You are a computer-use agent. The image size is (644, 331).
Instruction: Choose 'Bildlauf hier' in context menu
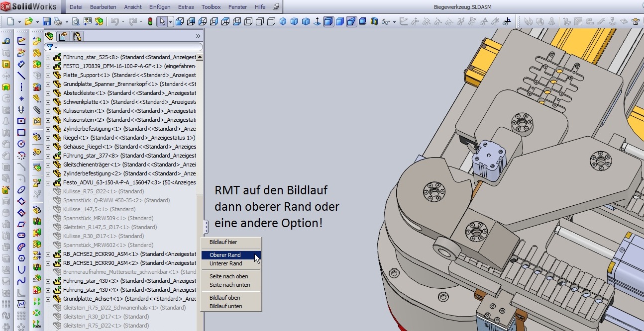pos(231,242)
